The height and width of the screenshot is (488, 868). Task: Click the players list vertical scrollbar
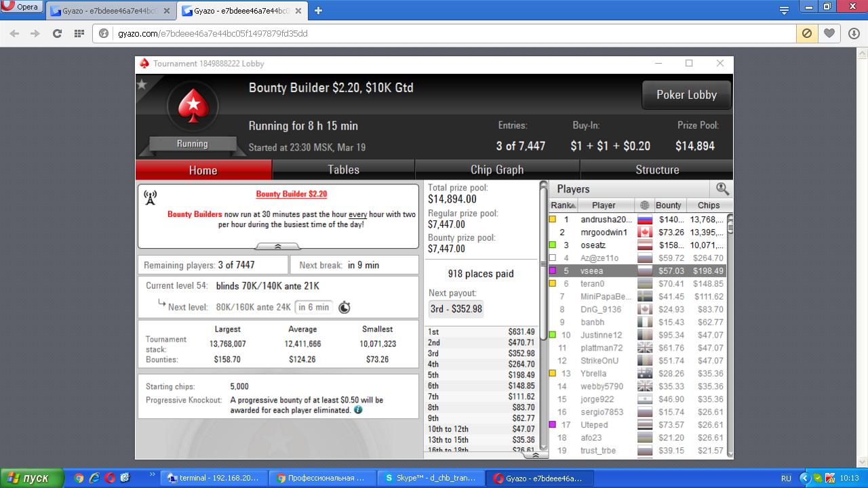(x=730, y=335)
